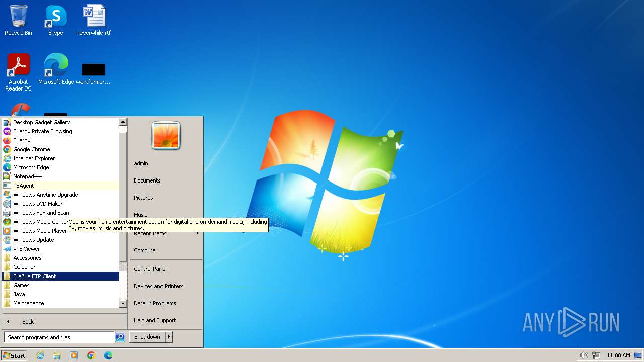
Task: Click the Firefox icon in programs list
Action: click(x=7, y=140)
